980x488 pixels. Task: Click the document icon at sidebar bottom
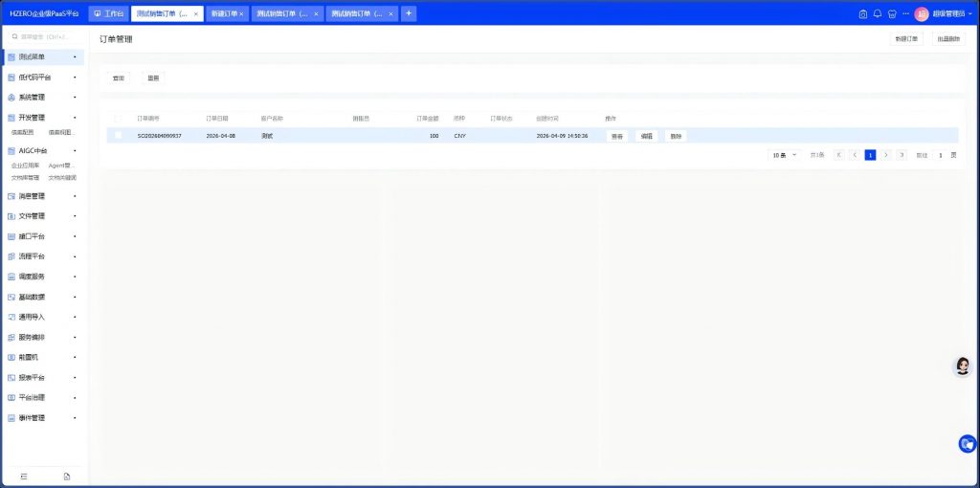66,476
